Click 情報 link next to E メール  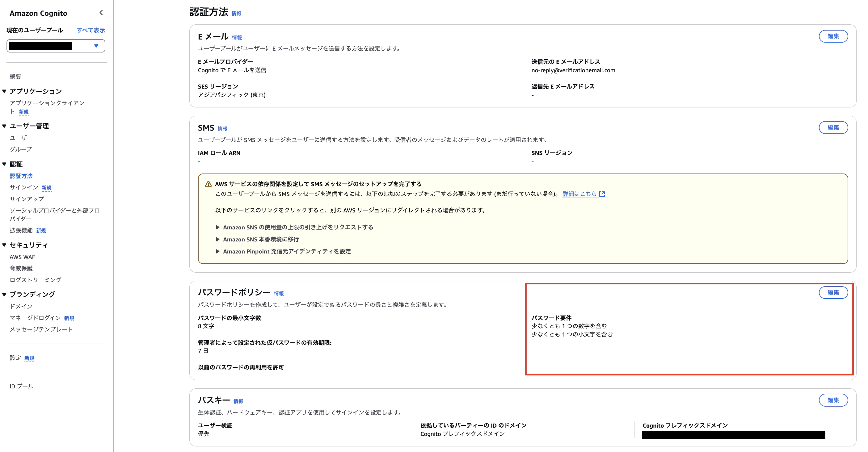[237, 38]
